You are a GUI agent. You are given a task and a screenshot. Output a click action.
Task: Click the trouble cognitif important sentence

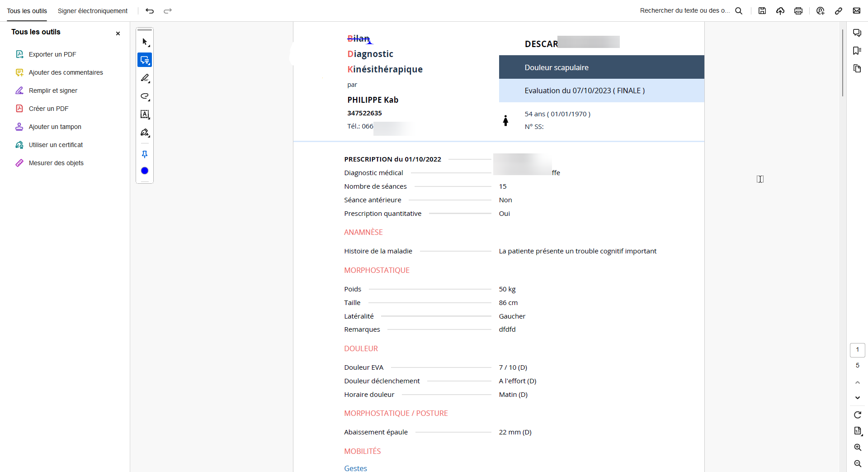click(578, 251)
